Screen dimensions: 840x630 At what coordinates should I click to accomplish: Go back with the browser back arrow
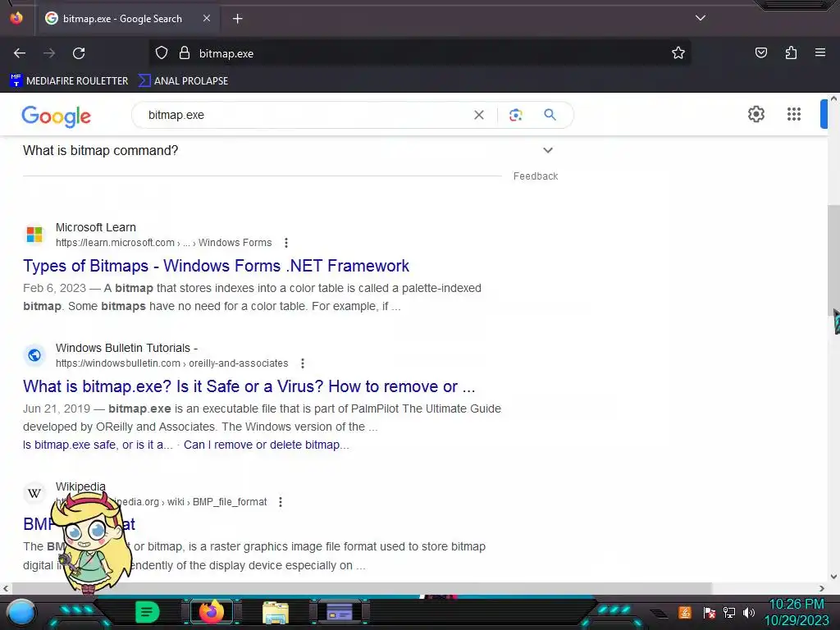click(20, 53)
